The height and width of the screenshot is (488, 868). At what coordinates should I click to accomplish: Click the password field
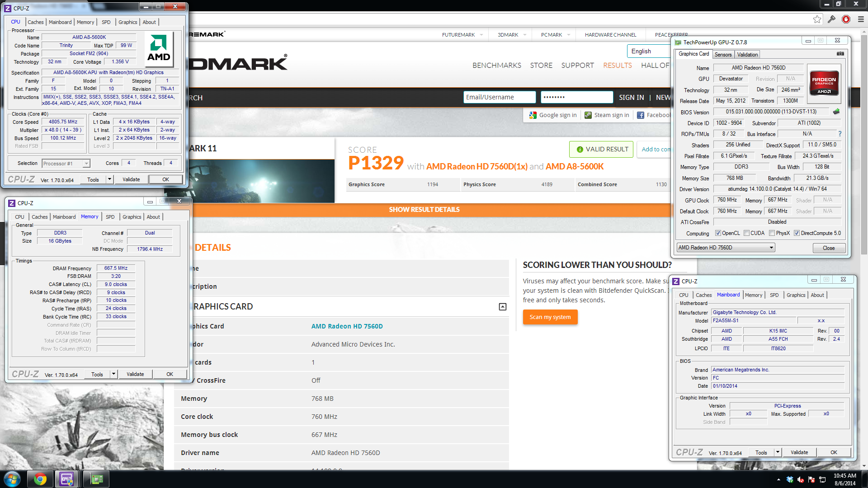pyautogui.click(x=576, y=97)
